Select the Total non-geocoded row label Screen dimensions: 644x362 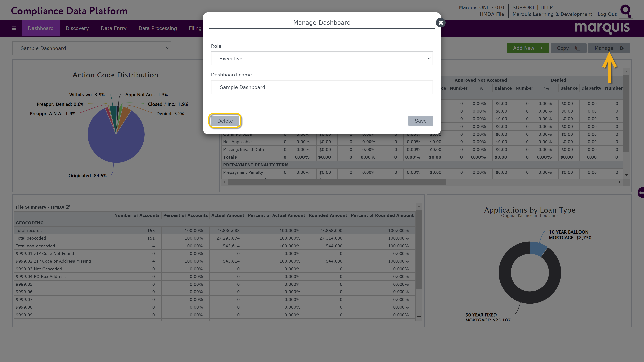click(x=36, y=246)
